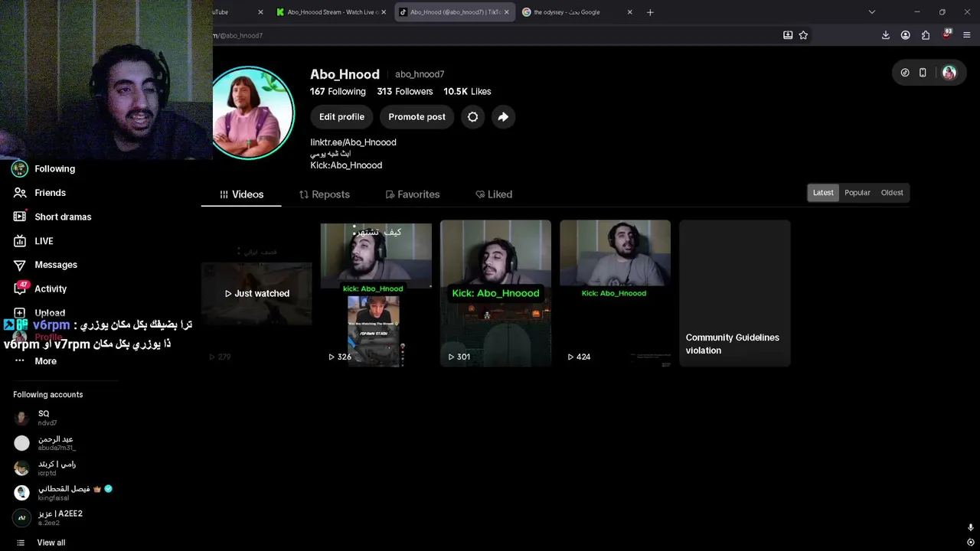
Task: Open browser extensions puzzle icon
Action: click(926, 35)
